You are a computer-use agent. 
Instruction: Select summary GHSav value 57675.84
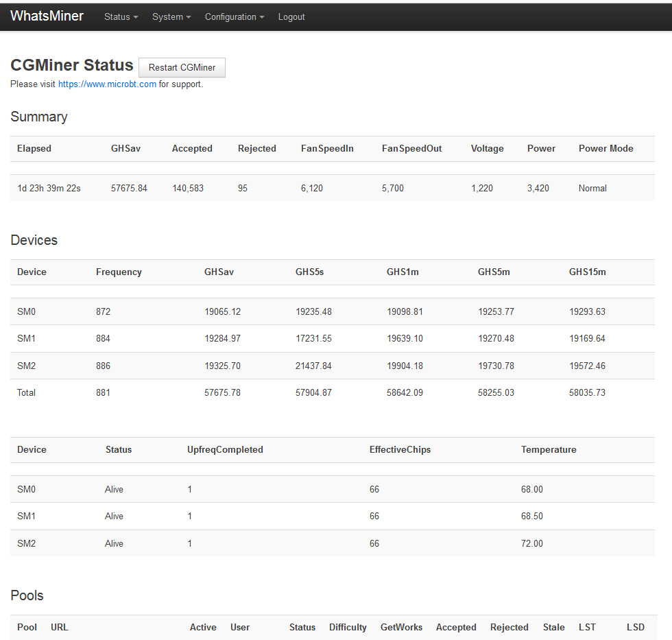(x=129, y=188)
